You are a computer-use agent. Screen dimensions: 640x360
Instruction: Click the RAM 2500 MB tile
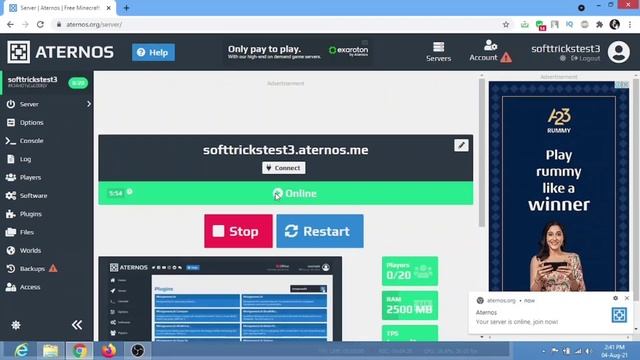[x=410, y=305]
